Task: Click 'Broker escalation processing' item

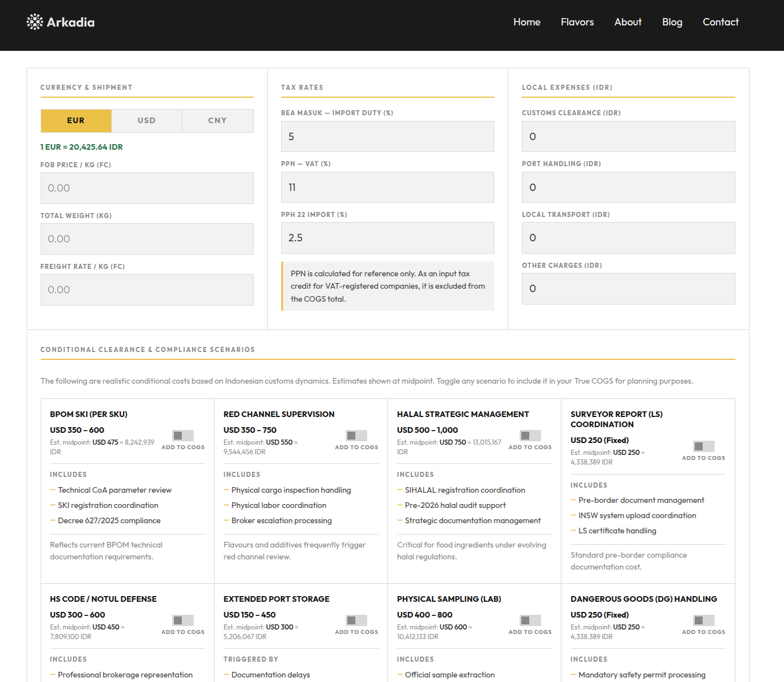Action: [x=281, y=520]
